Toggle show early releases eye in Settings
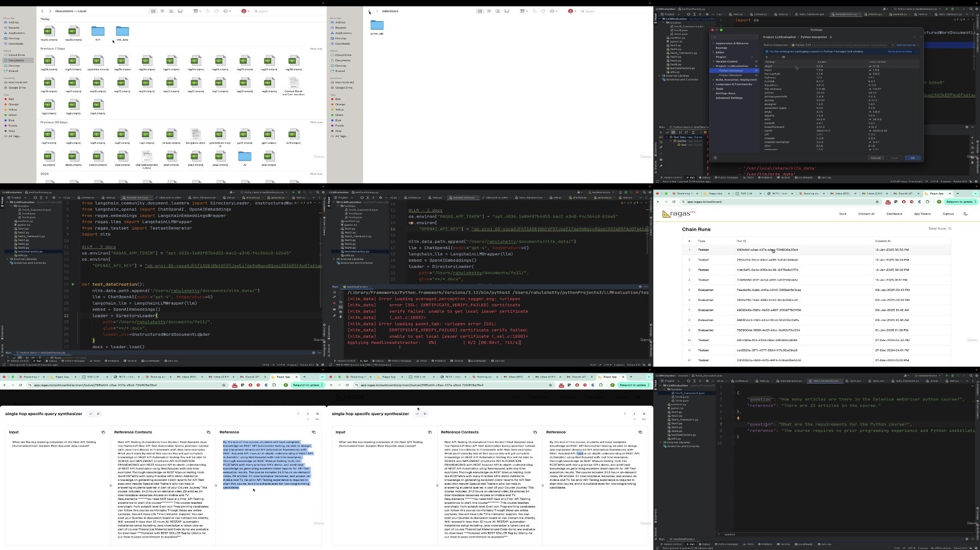Screen dimensions: 980x550 pyautogui.click(x=783, y=57)
